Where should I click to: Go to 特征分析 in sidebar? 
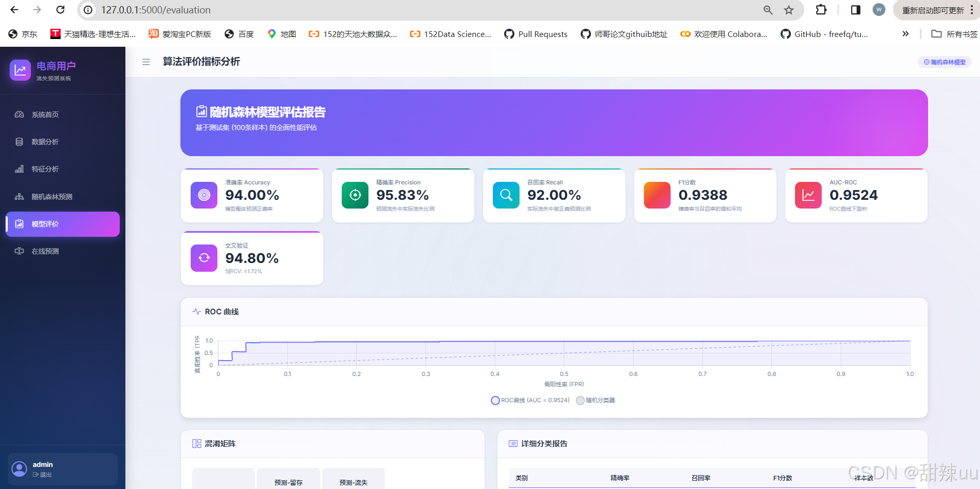point(63,169)
